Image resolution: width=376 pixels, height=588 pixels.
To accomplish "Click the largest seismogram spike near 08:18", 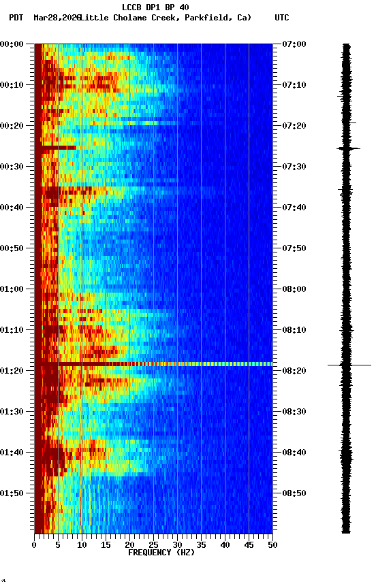I will [x=349, y=365].
